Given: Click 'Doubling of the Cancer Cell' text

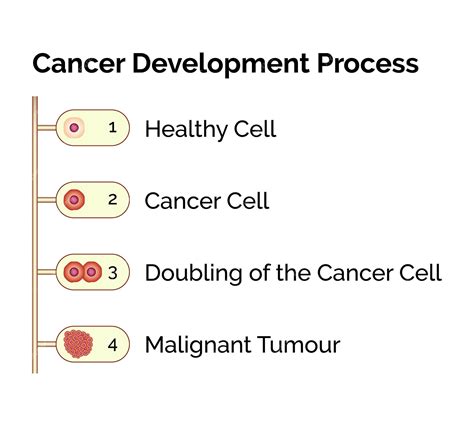Looking at the screenshot, I should point(293,273).
